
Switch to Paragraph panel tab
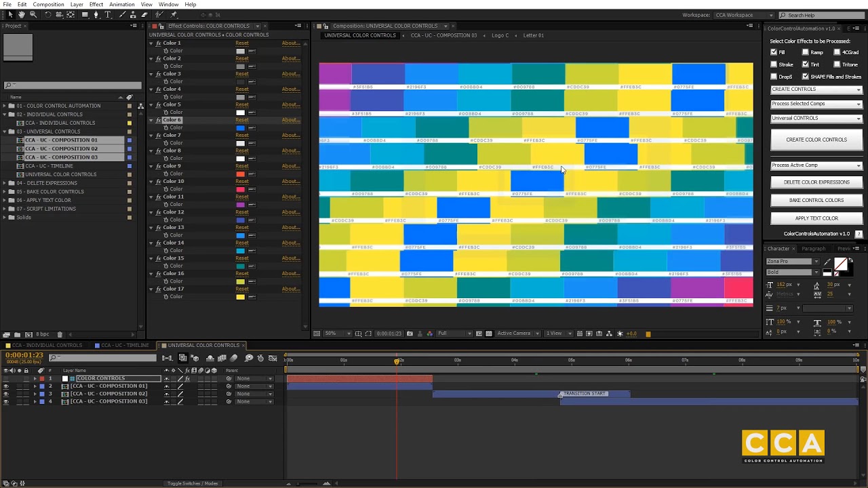(813, 249)
